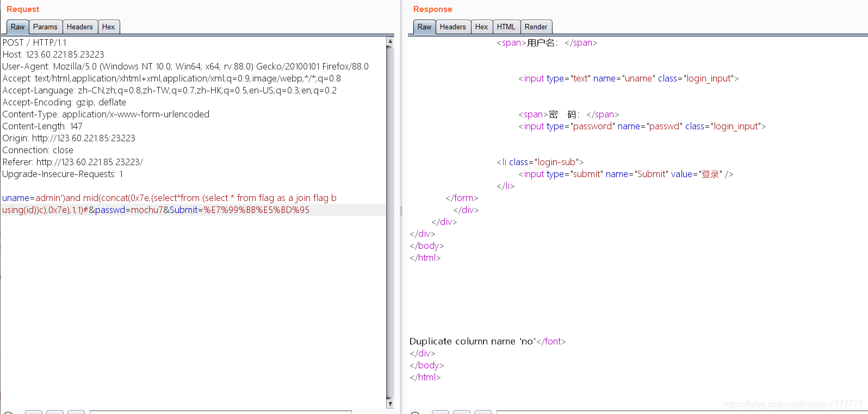Click the li class="login-sub" response line

[x=540, y=162]
